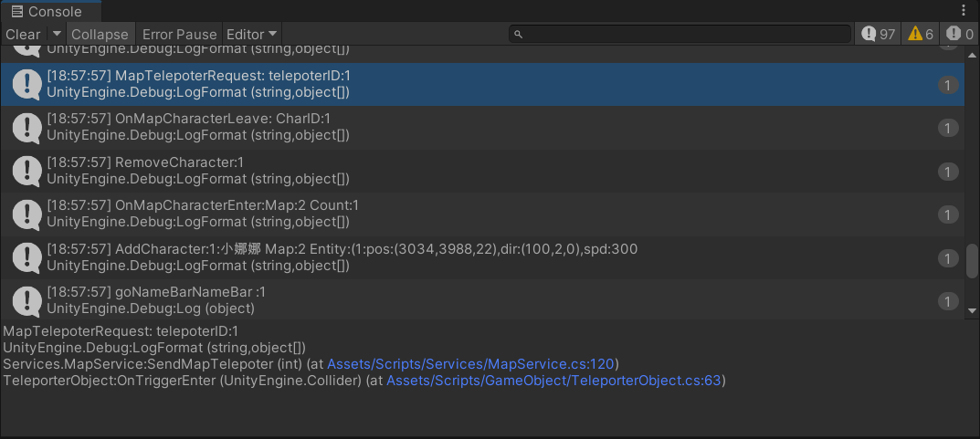Open the TeleporterObject.cs:63 source link
The width and height of the screenshot is (980, 439).
click(555, 381)
